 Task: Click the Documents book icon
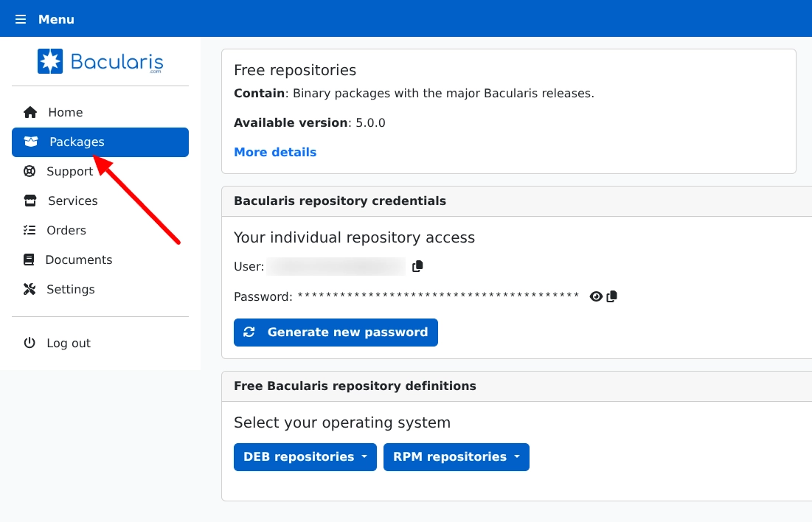click(x=30, y=260)
